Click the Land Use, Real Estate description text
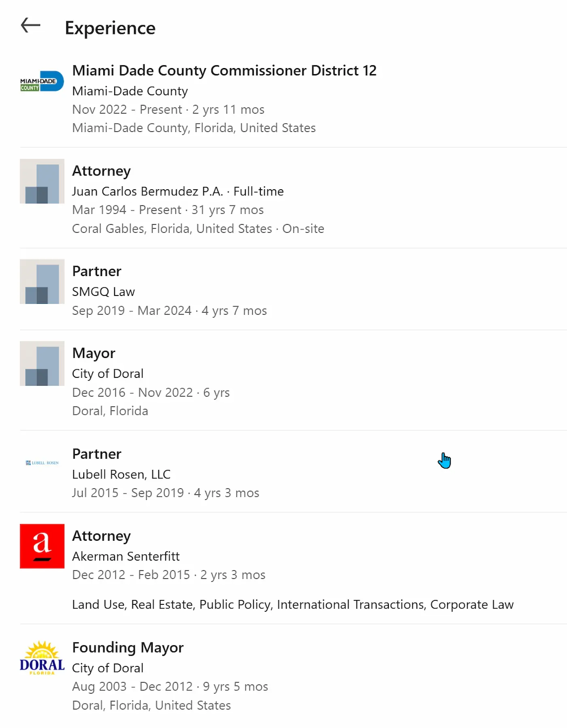 coord(292,604)
